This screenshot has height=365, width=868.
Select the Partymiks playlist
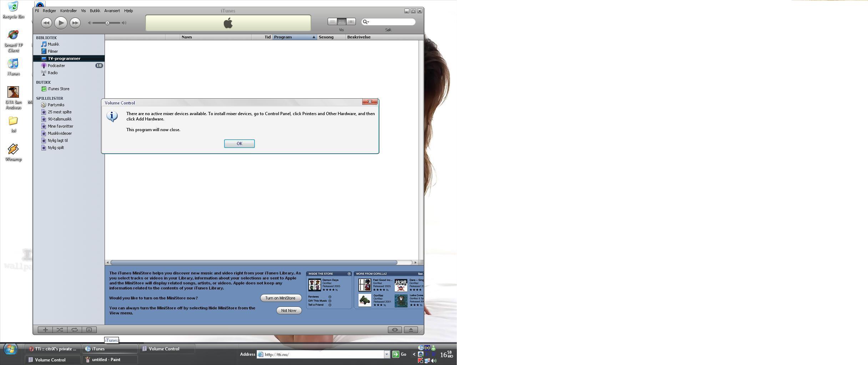click(x=69, y=105)
